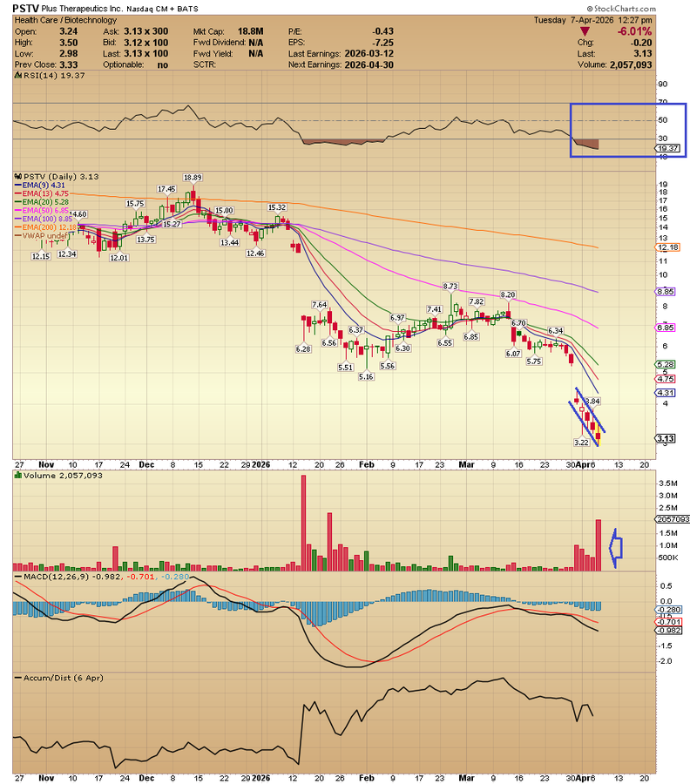The image size is (690, 784).
Task: Select Health Care / Biotechnology sector text
Action: (65, 20)
